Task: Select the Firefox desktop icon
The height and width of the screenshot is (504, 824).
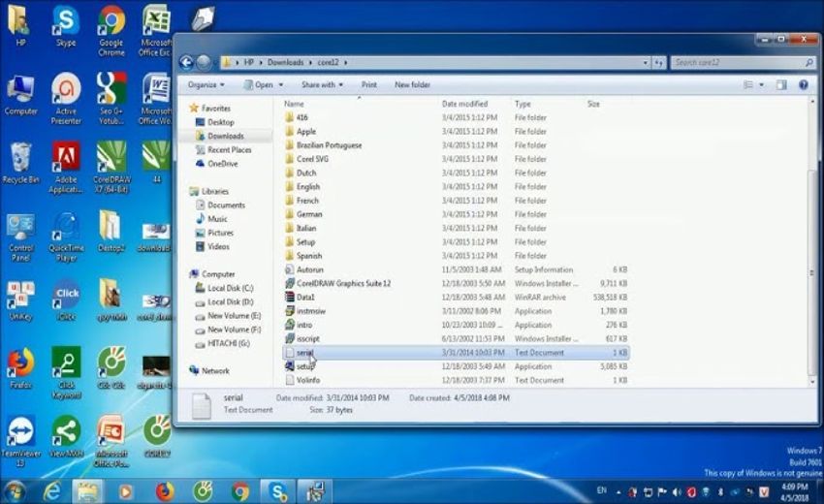Action: [x=20, y=368]
